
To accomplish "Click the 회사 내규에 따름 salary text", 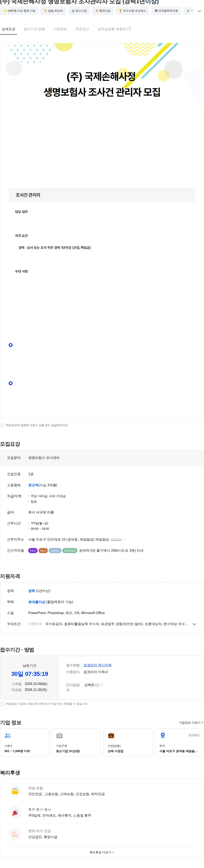I will coord(41,512).
